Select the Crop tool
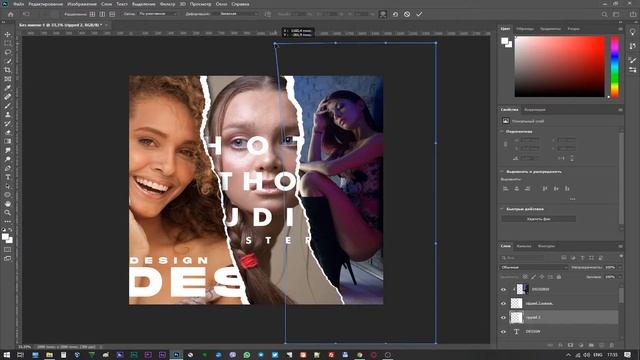The width and height of the screenshot is (640, 360). tap(7, 70)
